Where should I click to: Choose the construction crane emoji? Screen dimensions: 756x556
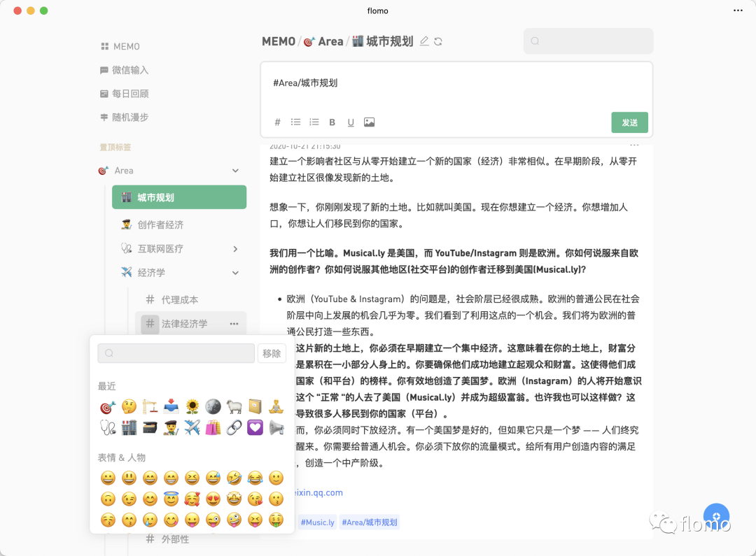[x=150, y=407]
